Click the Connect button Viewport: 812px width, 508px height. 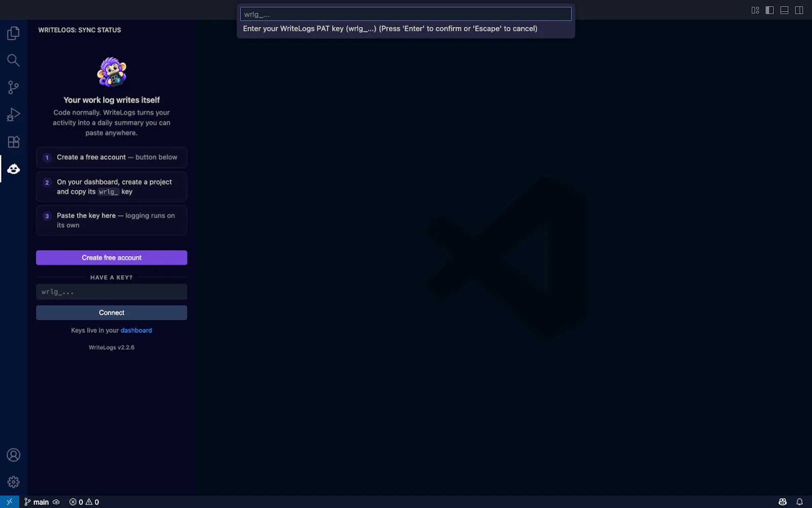pyautogui.click(x=112, y=312)
